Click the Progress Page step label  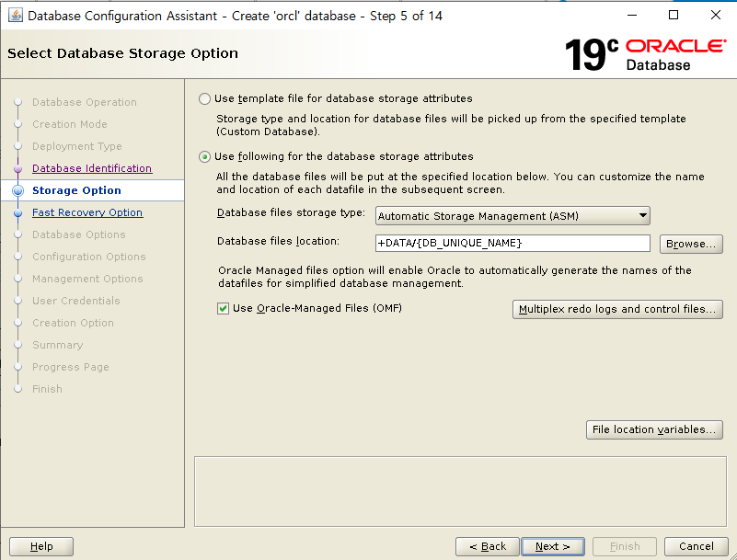71,367
